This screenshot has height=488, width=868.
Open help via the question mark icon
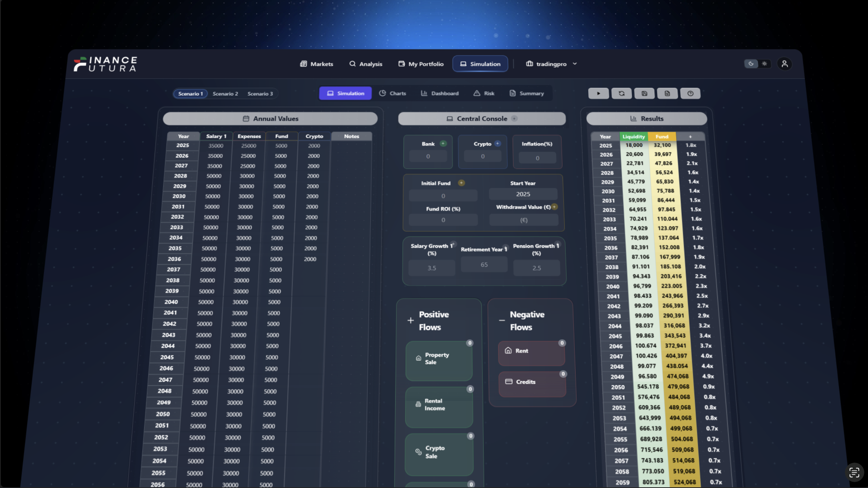click(x=690, y=94)
